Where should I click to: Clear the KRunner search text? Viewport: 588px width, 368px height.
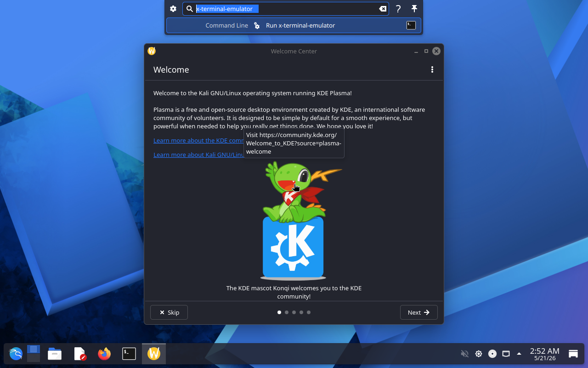coord(382,9)
